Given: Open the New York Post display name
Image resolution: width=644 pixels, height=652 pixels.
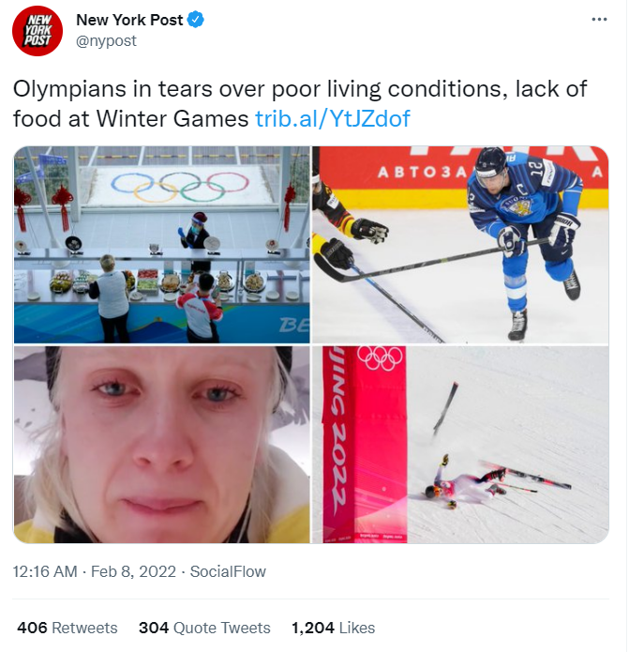Looking at the screenshot, I should 128,20.
